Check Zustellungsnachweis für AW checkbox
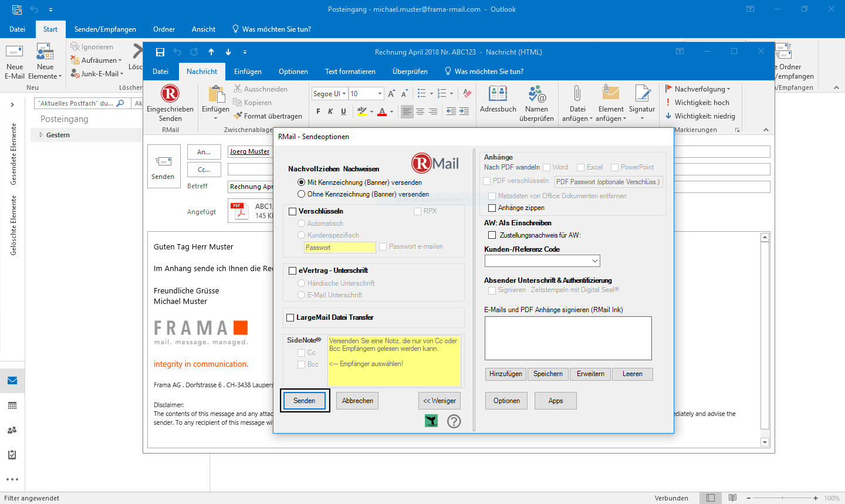The height and width of the screenshot is (504, 845). pos(492,235)
